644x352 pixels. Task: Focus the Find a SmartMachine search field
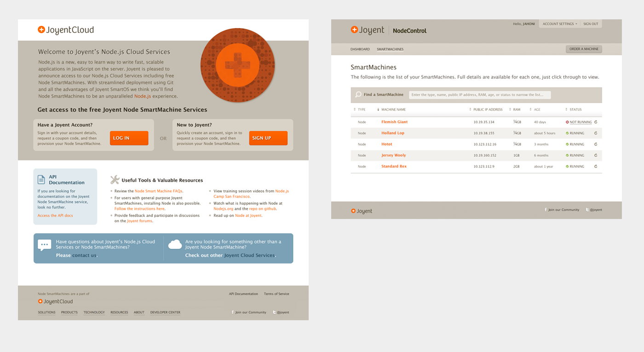point(480,95)
